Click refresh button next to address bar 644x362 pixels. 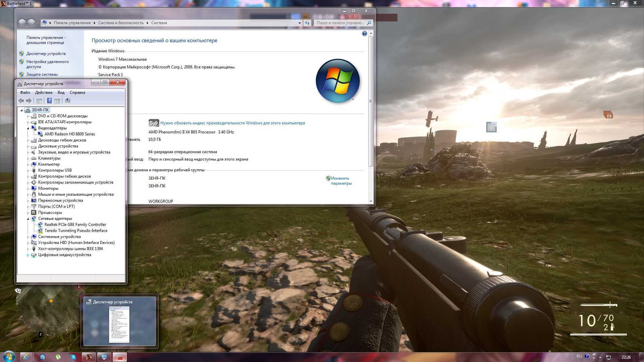(x=307, y=23)
